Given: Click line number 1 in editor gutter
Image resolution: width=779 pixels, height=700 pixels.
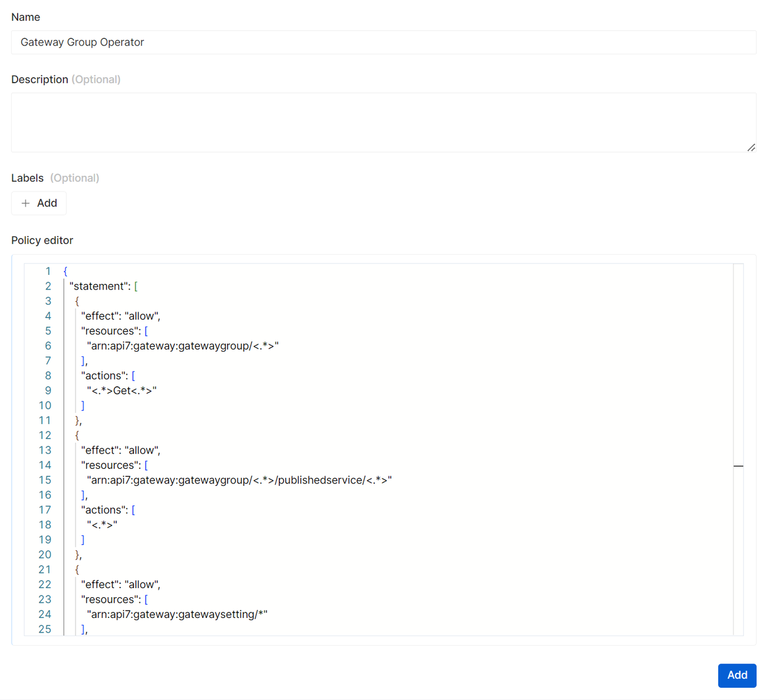Looking at the screenshot, I should pos(48,271).
